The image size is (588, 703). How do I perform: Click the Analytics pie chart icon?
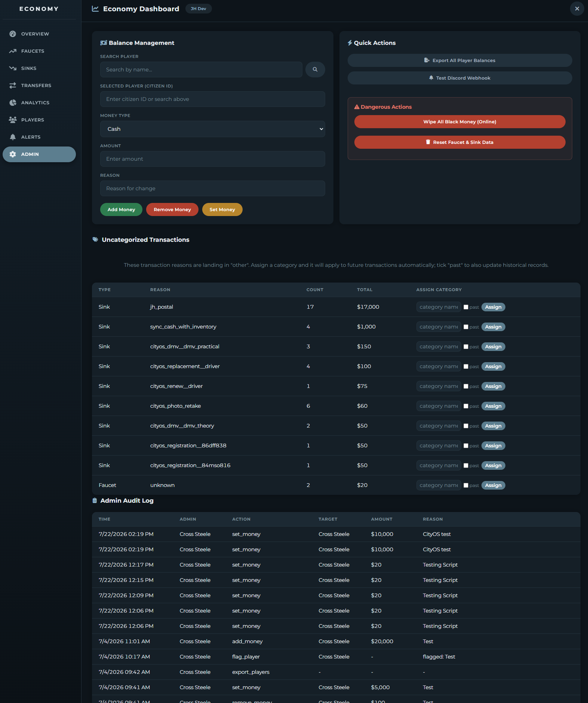pos(13,103)
